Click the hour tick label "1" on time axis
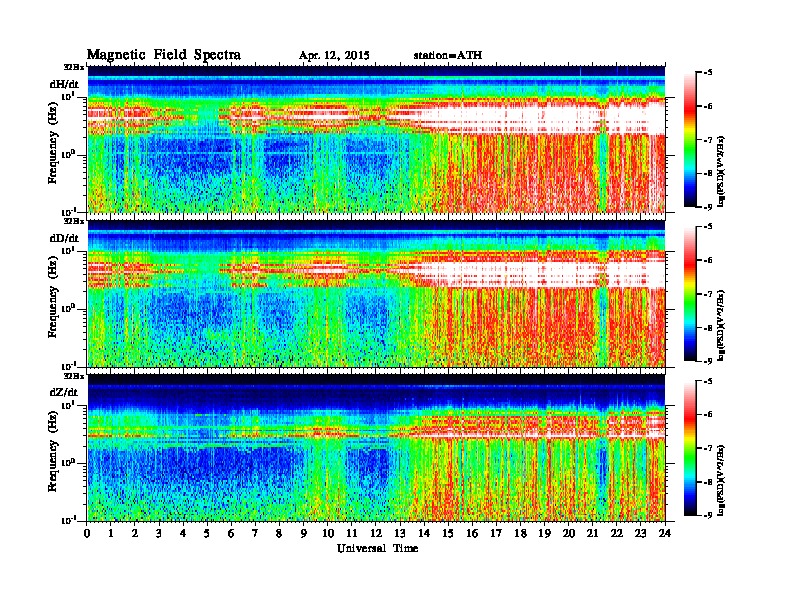Screen dimensions: 792x612 111,533
